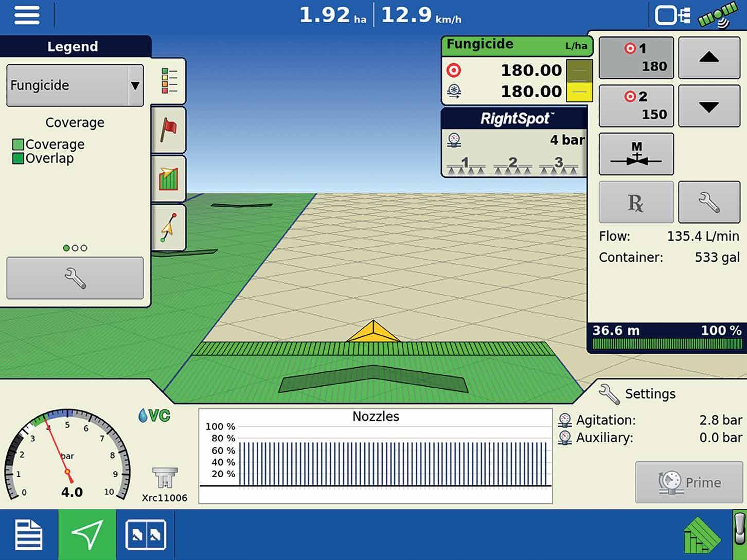This screenshot has height=560, width=747.
Task: Open the RightSpot panel header
Action: click(514, 119)
